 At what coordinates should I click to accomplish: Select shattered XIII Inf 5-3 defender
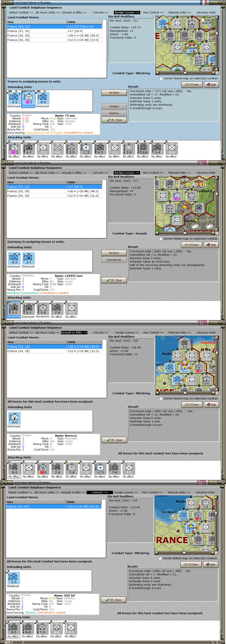14,578
